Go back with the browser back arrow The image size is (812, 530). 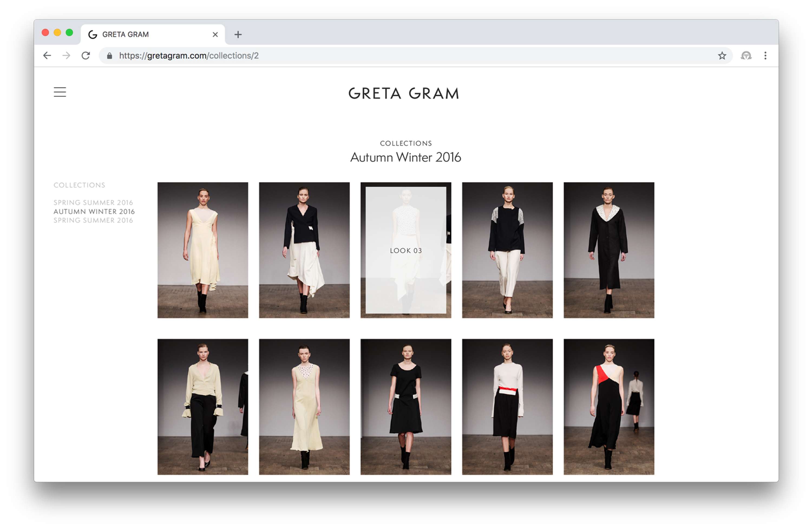(47, 56)
